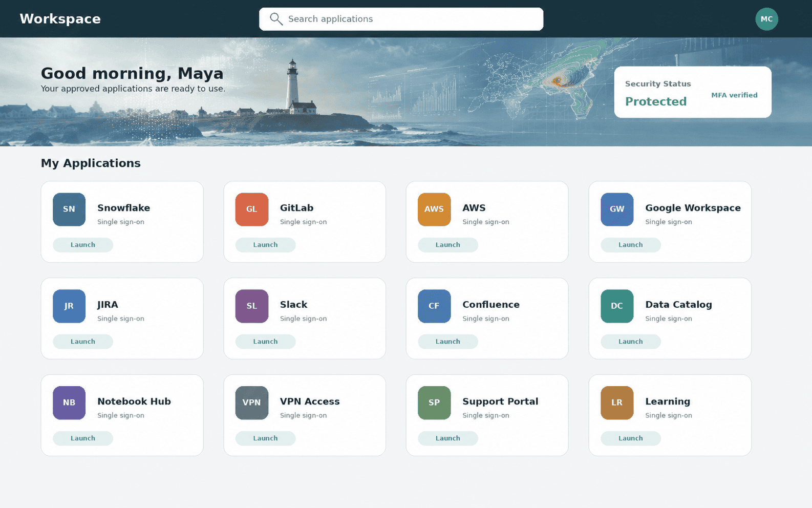Image resolution: width=812 pixels, height=508 pixels.
Task: Click the Google Workspace GW icon
Action: pyautogui.click(x=617, y=209)
